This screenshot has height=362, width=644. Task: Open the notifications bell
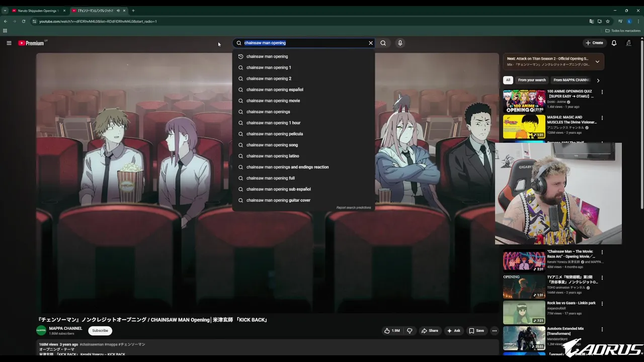(x=614, y=43)
